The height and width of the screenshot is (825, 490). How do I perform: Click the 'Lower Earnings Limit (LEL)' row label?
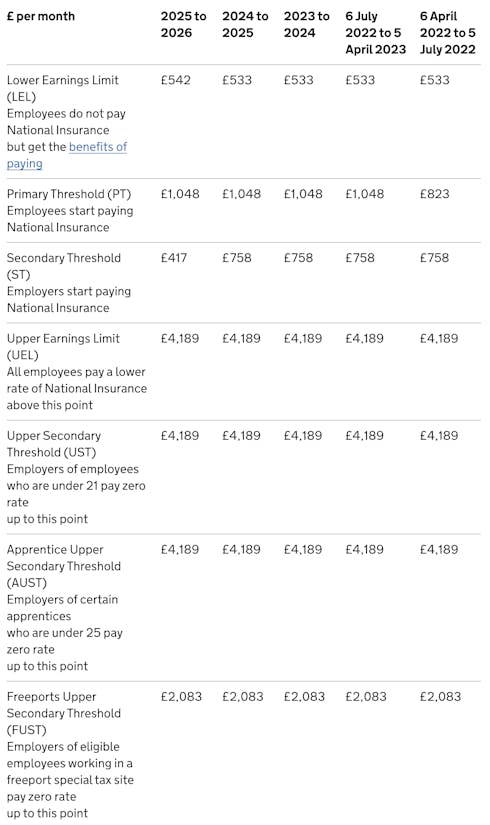[x=63, y=88]
